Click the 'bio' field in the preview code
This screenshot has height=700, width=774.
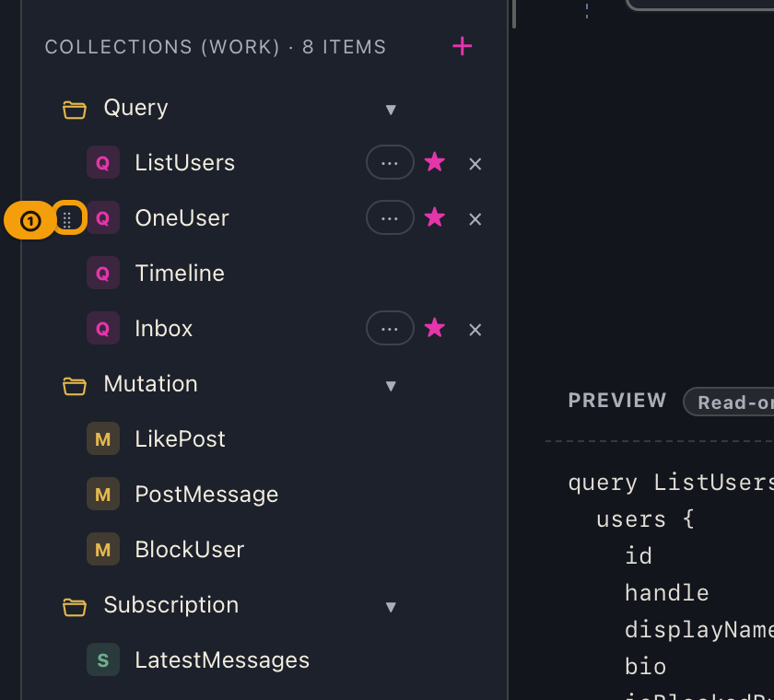point(646,667)
